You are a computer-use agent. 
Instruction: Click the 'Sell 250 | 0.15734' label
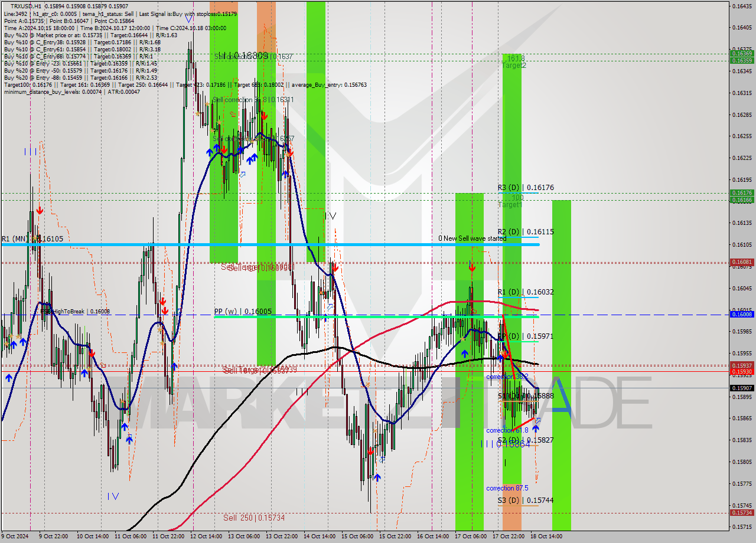pyautogui.click(x=254, y=518)
